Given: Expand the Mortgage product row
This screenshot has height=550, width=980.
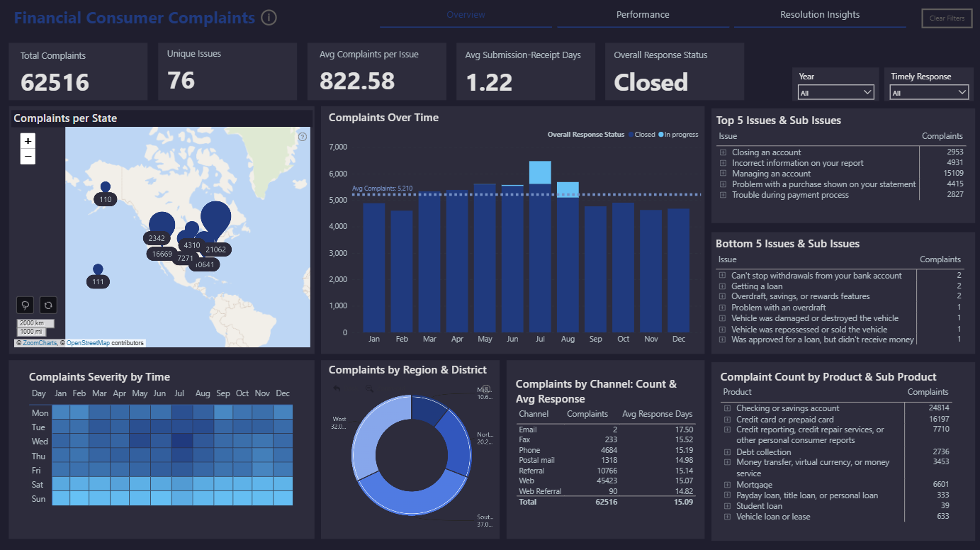Looking at the screenshot, I should click(727, 485).
